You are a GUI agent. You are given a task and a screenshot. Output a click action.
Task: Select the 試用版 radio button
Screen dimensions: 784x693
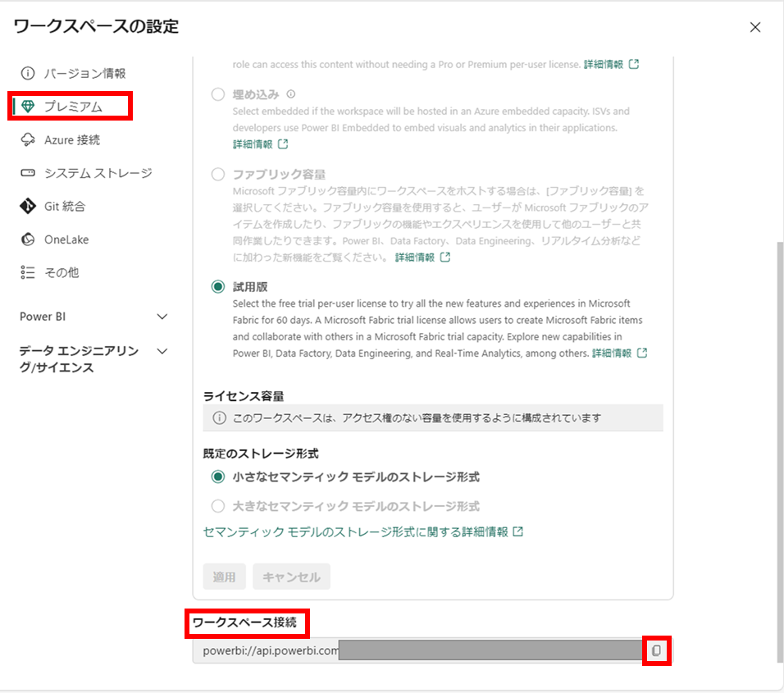tap(218, 287)
